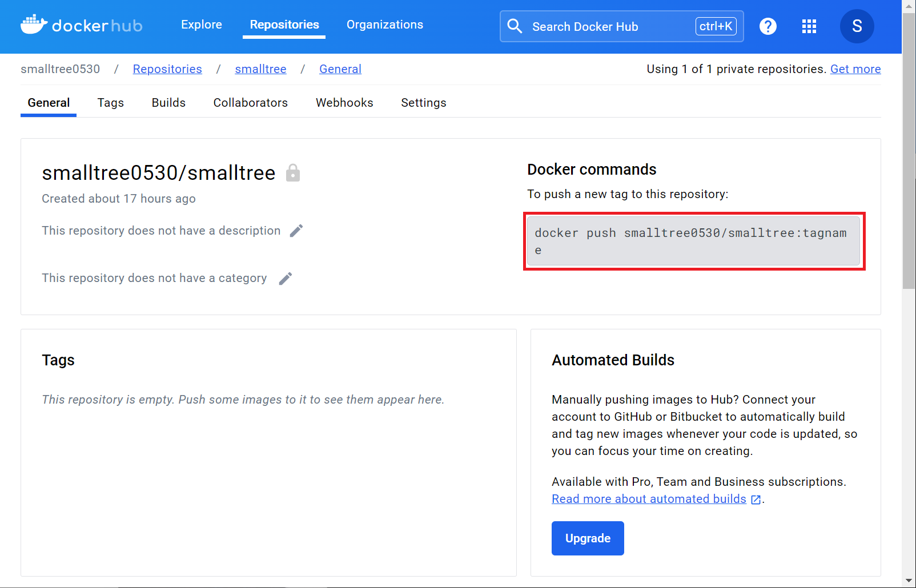
Task: Click the 'Created about 17 hours ago' text
Action: tap(119, 199)
